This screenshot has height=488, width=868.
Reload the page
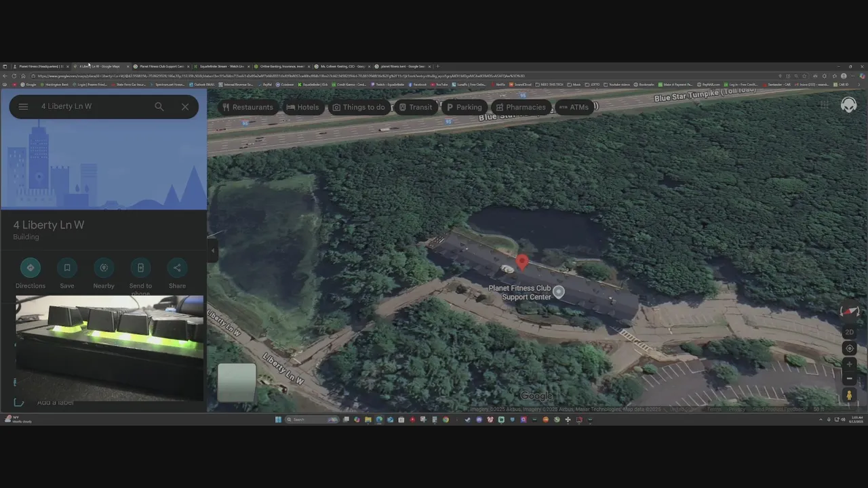(14, 76)
